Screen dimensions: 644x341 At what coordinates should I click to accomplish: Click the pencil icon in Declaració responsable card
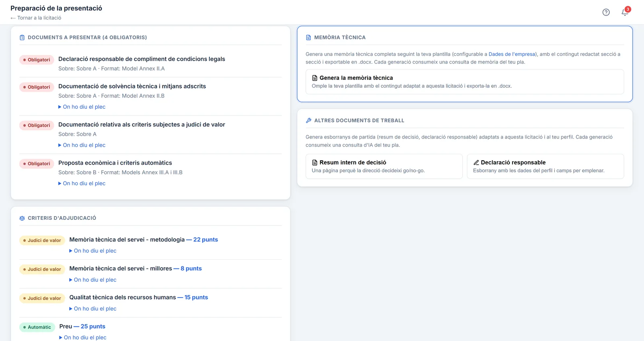(x=476, y=163)
